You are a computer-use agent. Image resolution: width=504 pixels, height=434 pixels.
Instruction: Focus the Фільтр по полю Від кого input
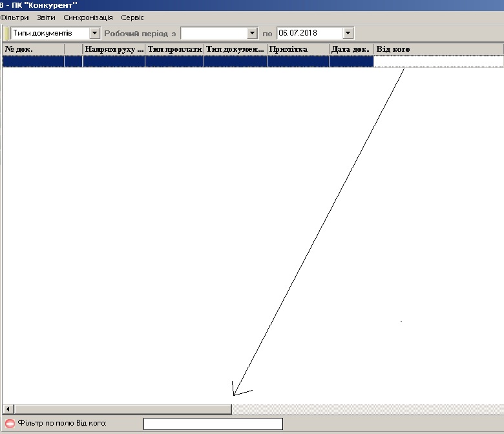(213, 424)
